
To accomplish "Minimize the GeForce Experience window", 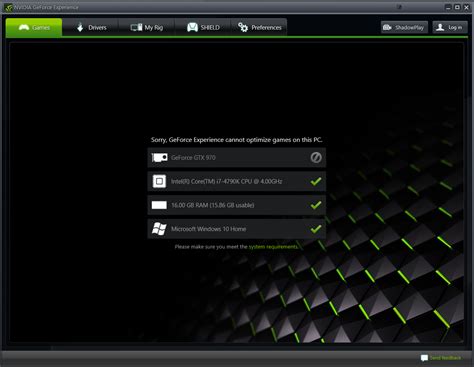I will click(x=448, y=7).
